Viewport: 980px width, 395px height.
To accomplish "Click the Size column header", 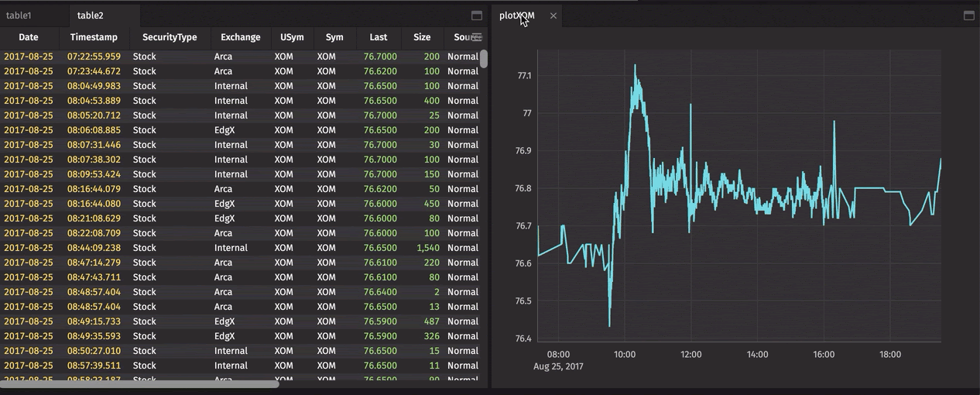I will pyautogui.click(x=422, y=37).
